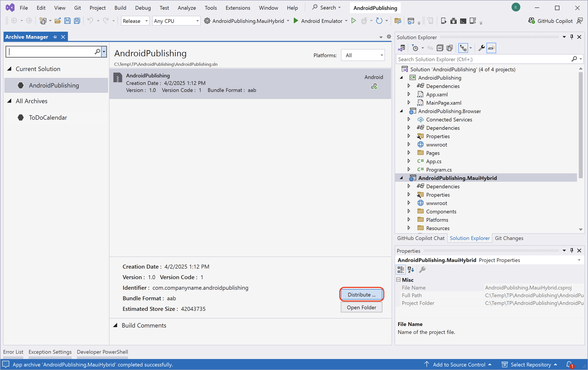
Task: Click Switch Views icon in Solution Explorer
Action: point(401,48)
